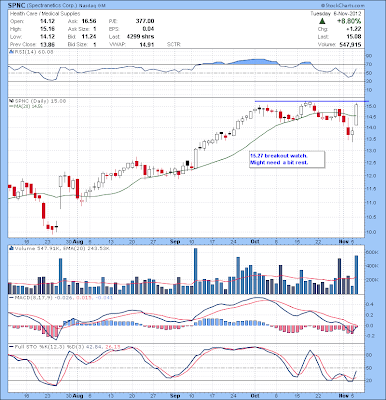
Task: Click the 'SPNC (Daily) 15.00' price legend
Action: 39,101
